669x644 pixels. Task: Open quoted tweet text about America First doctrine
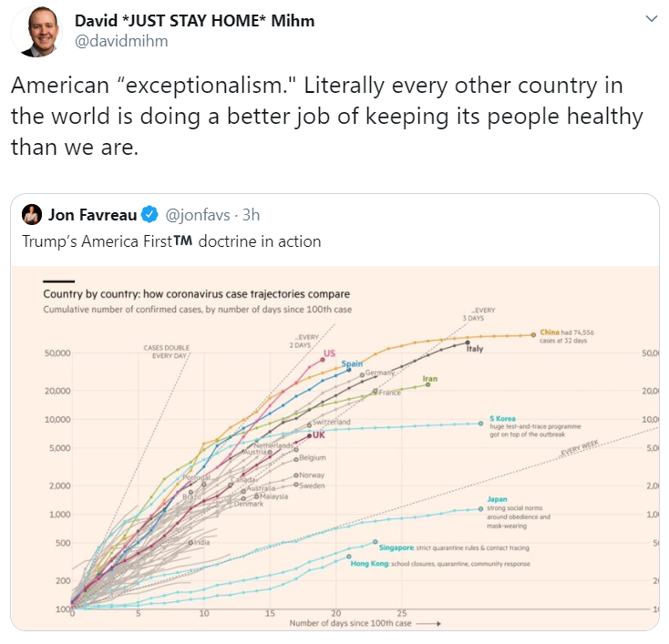171,241
